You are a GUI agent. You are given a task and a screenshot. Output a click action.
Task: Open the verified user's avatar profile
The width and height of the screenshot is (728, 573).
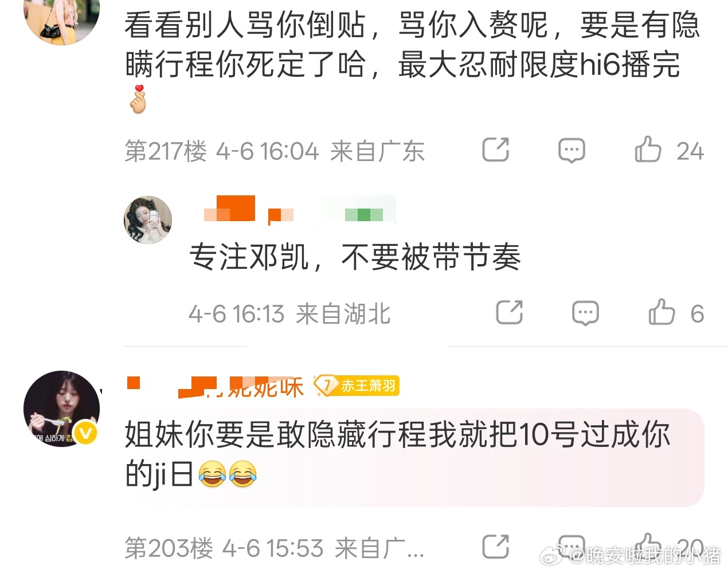pyautogui.click(x=61, y=409)
